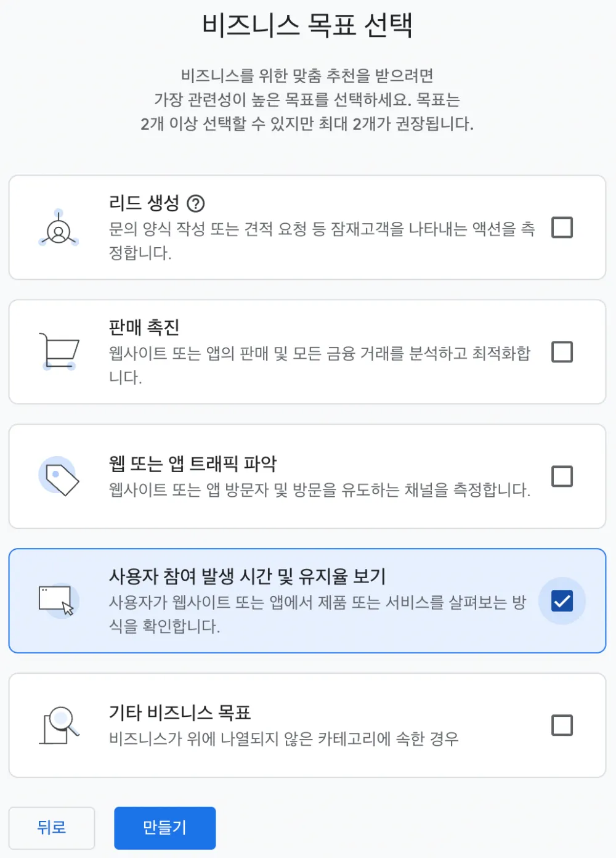Click the 판매 촉진 title text
Image resolution: width=616 pixels, height=858 pixels.
point(144,327)
